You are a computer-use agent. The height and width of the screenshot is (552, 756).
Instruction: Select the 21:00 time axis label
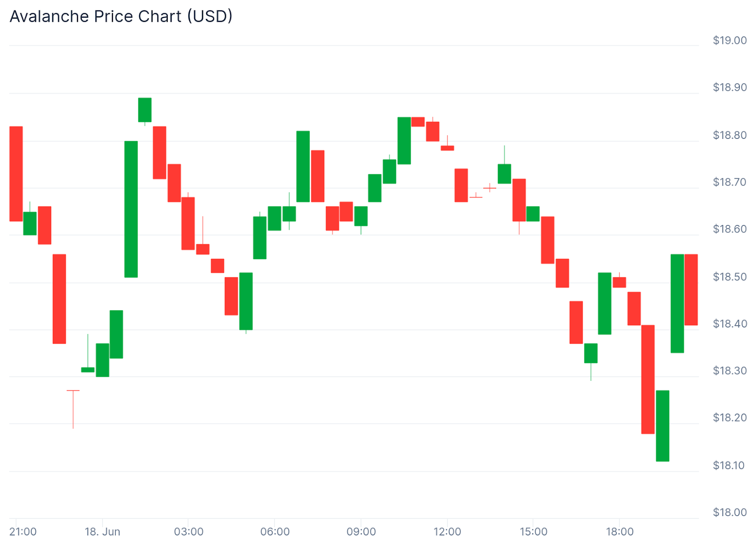click(23, 532)
